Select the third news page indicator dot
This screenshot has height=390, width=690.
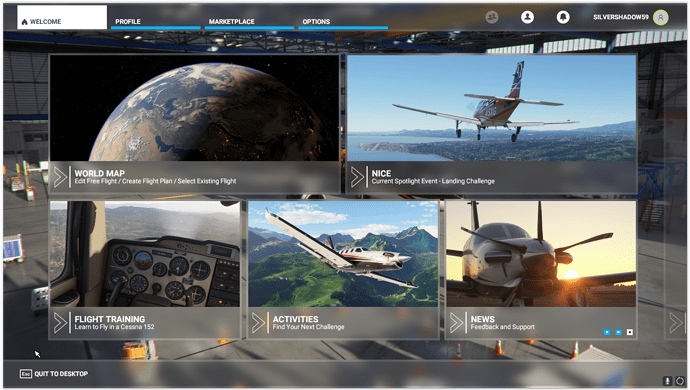tap(630, 332)
